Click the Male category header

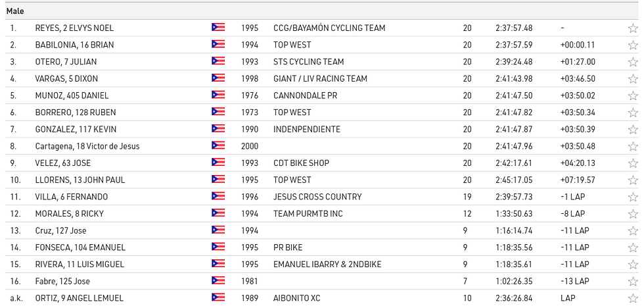16,11
